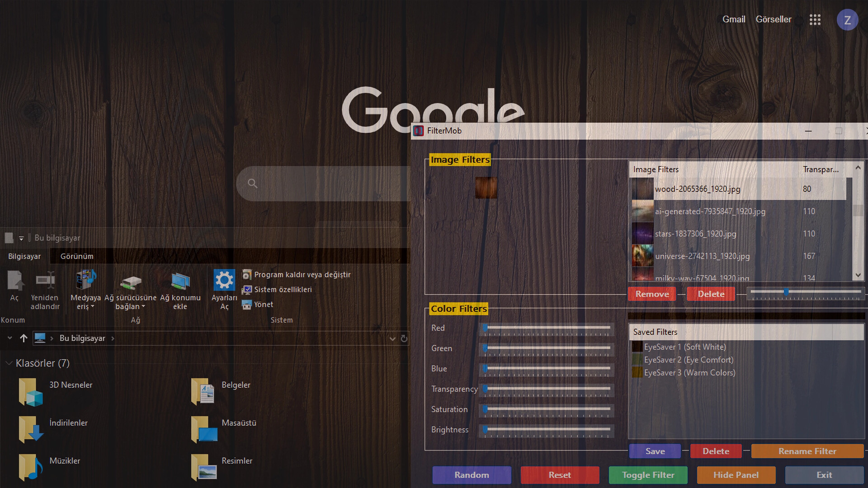Click the Z profile avatar
Image resolution: width=868 pixels, height=488 pixels.
(x=848, y=19)
